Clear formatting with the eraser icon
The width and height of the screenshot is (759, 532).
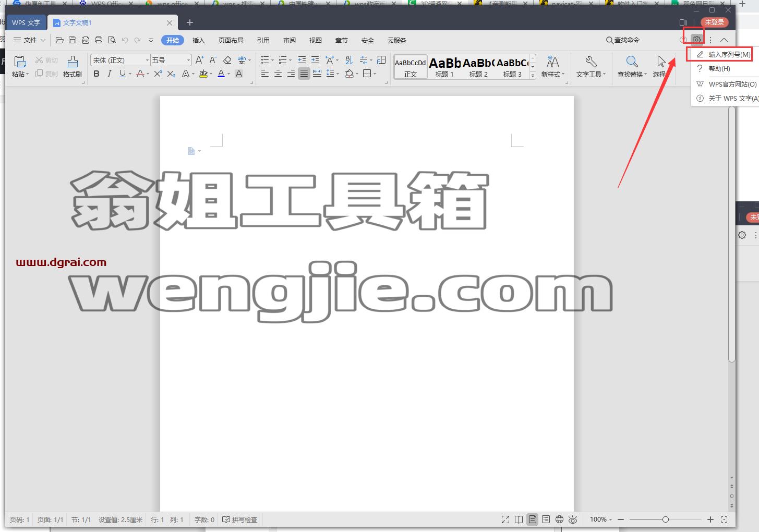[227, 60]
